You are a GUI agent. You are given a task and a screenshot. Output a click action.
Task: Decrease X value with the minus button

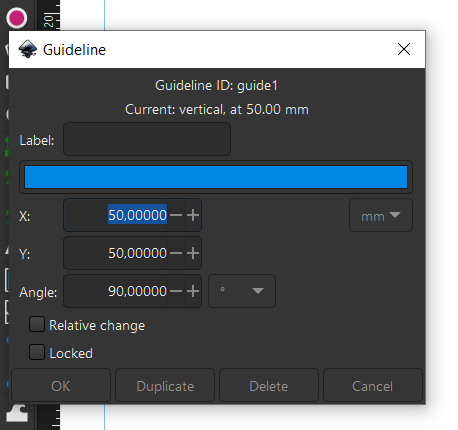click(x=176, y=215)
